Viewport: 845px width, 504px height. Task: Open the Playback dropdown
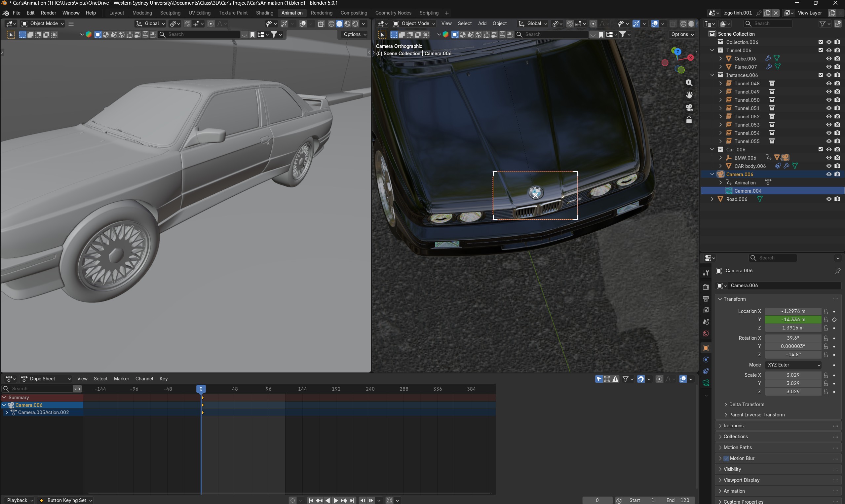(19, 501)
